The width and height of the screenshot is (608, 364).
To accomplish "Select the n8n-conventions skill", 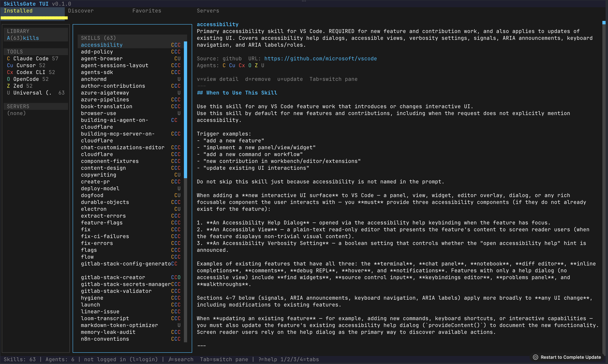I will click(105, 339).
